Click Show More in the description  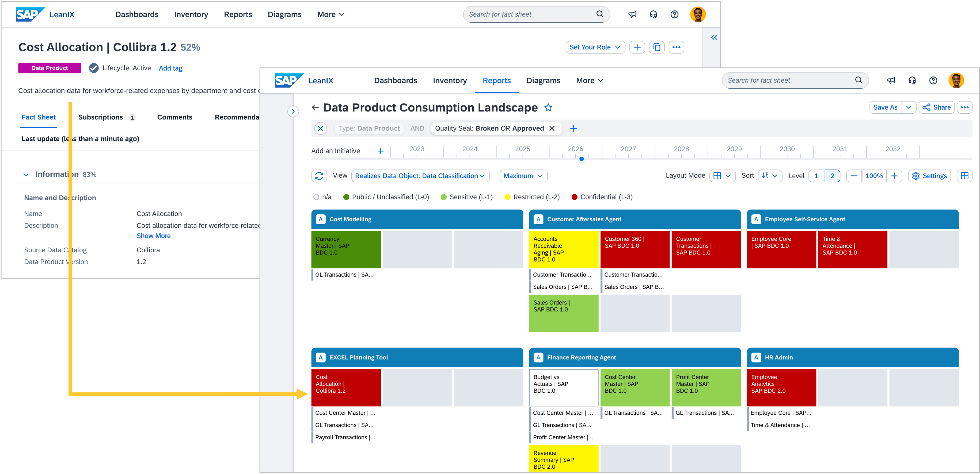153,236
